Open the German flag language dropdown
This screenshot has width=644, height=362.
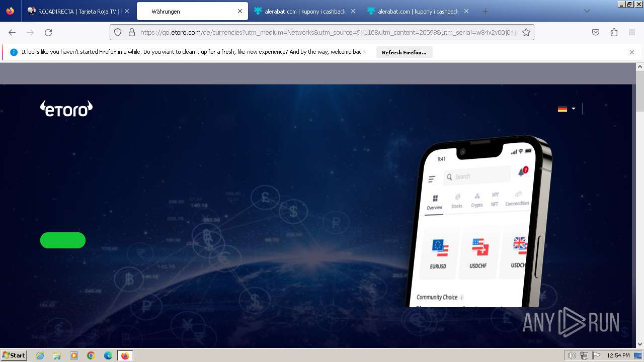[567, 109]
